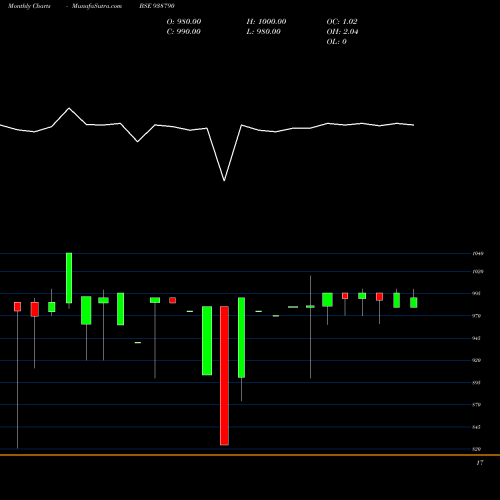Click the 1049 price axis label
Viewport: 500px width, 500px height.
478,254
